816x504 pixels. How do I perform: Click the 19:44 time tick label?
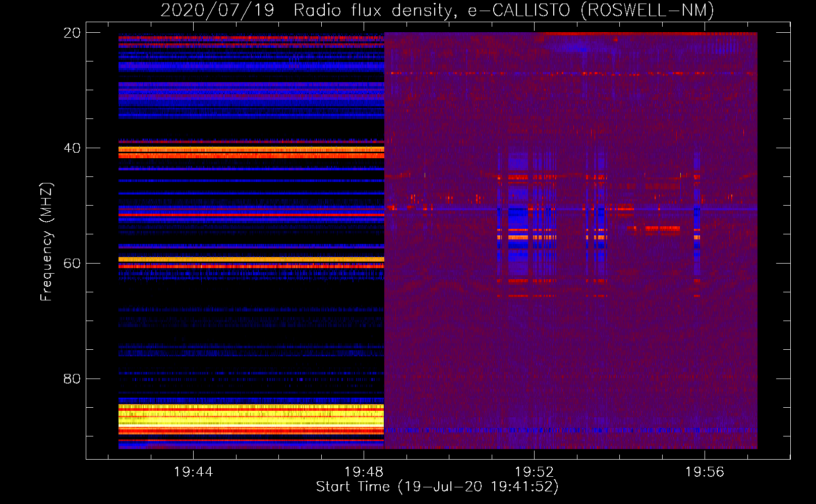coord(193,472)
